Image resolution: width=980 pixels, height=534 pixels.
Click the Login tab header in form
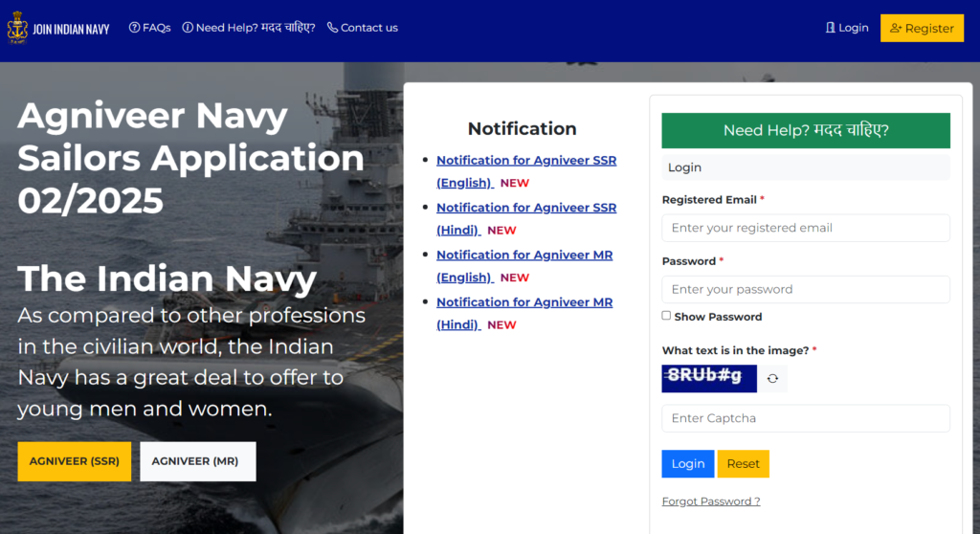click(806, 167)
